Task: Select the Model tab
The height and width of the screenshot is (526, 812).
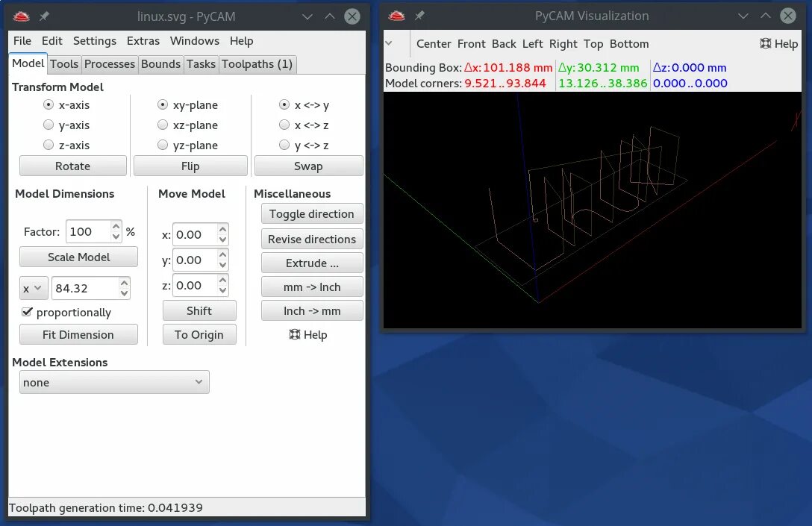Action: 28,63
